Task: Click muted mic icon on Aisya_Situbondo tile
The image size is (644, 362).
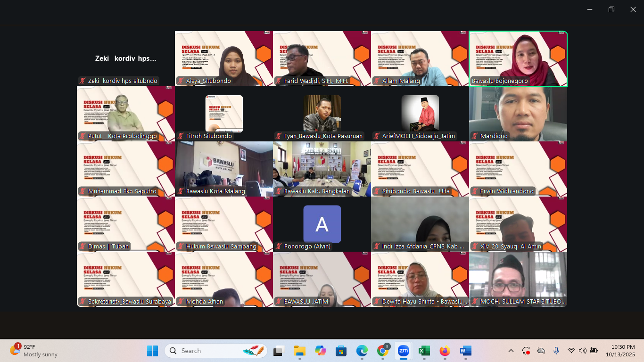Action: tap(181, 81)
